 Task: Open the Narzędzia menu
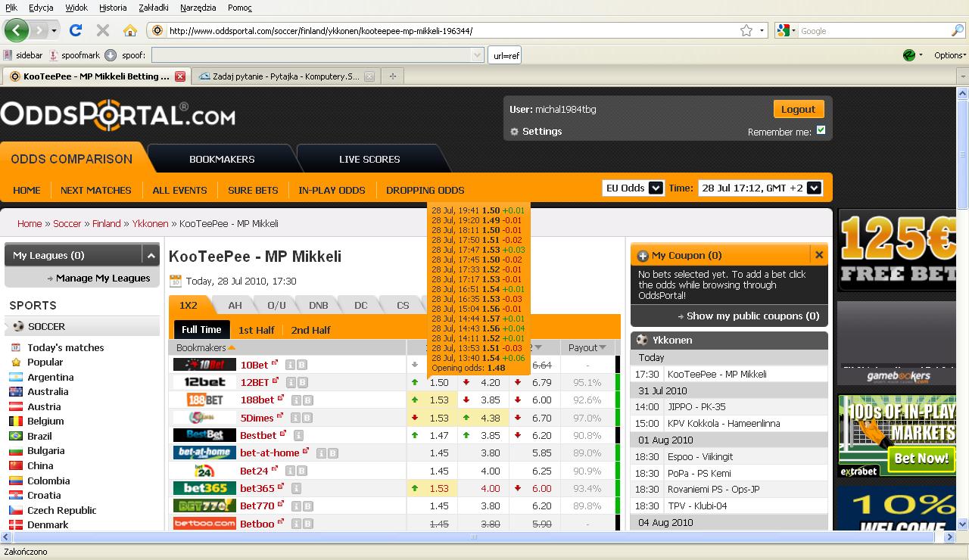(x=198, y=8)
